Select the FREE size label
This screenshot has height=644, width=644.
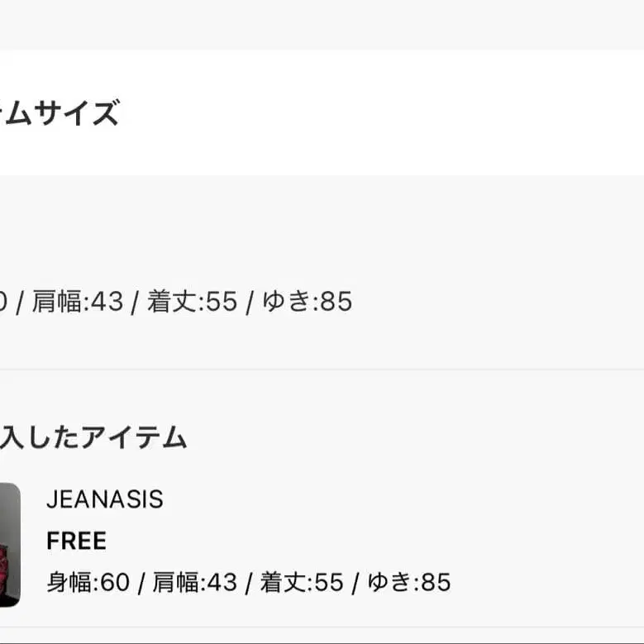click(77, 541)
